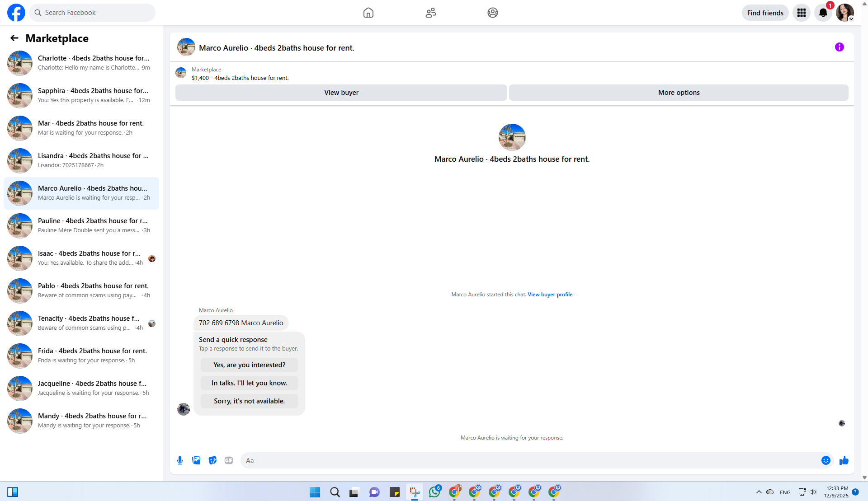Click the voice clip microphone icon
This screenshot has height=501, width=868.
[x=180, y=460]
